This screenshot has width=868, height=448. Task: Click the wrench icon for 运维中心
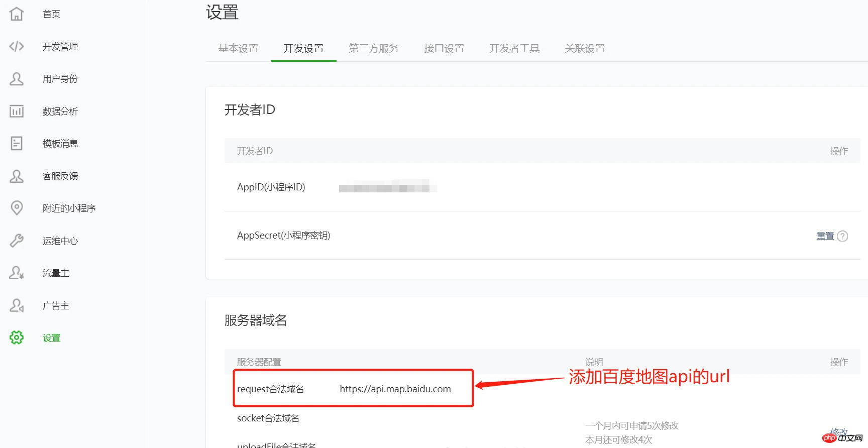[17, 241]
